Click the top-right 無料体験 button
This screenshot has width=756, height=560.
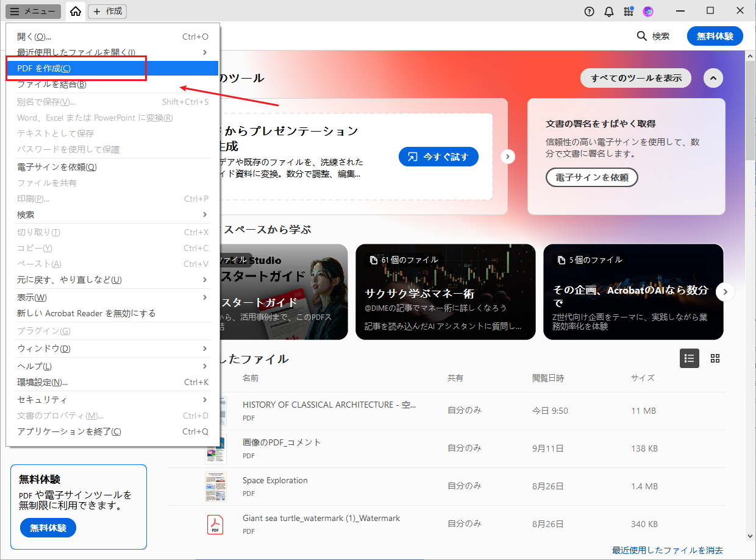coord(715,36)
